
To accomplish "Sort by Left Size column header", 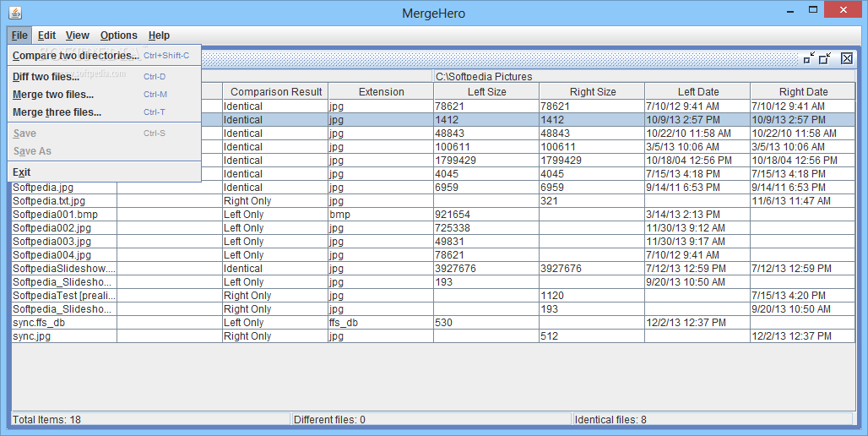I will (486, 92).
